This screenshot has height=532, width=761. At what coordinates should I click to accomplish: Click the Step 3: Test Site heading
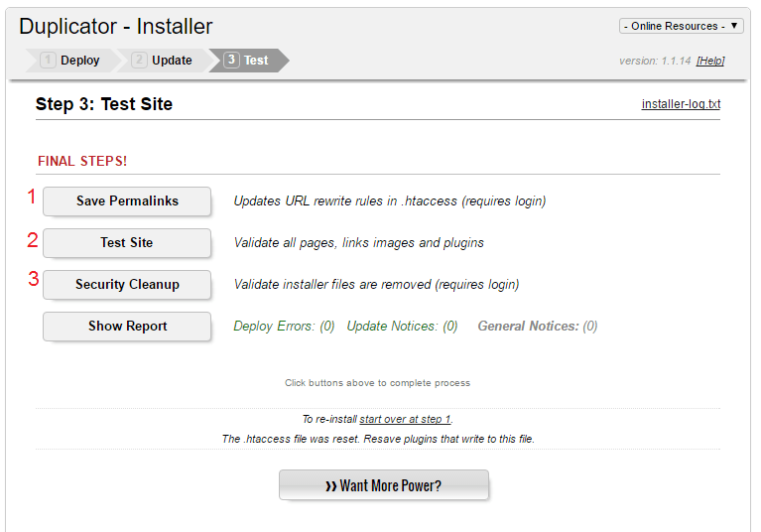(x=104, y=104)
